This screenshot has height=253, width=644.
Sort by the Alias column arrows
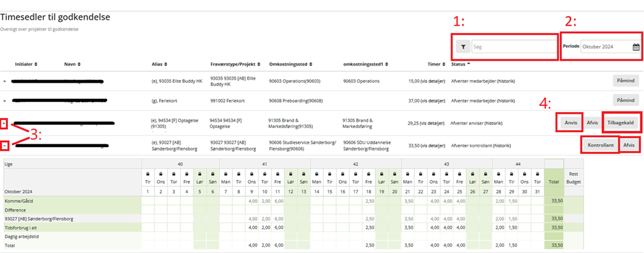(x=166, y=64)
